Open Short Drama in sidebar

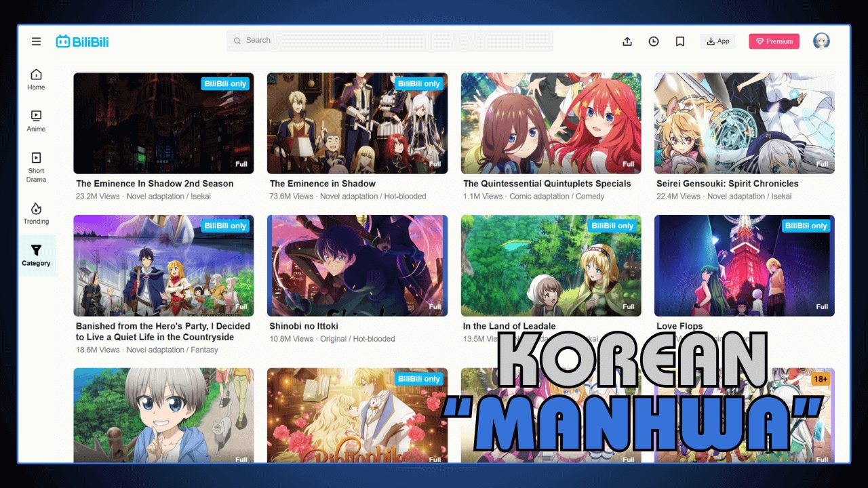pyautogui.click(x=36, y=167)
